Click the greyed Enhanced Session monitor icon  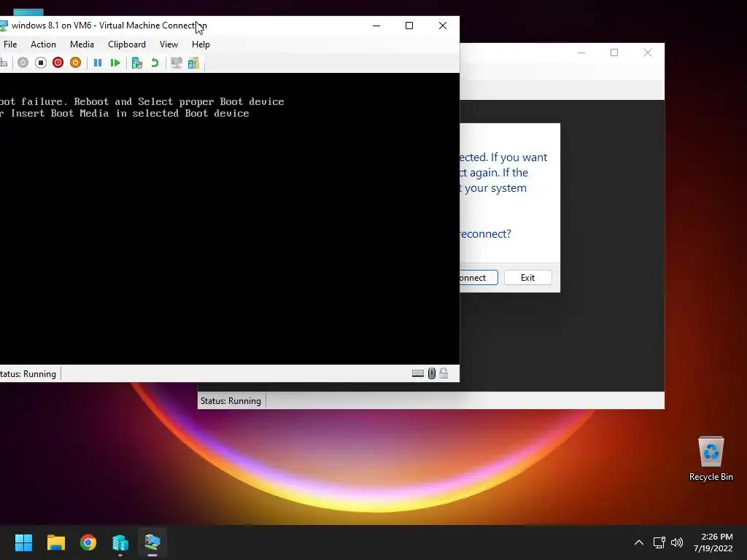[x=177, y=63]
